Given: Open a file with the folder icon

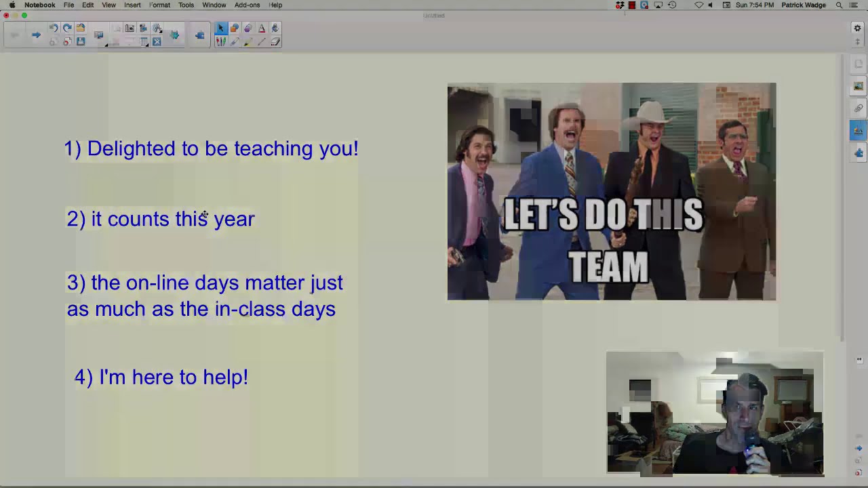Looking at the screenshot, I should (81, 28).
